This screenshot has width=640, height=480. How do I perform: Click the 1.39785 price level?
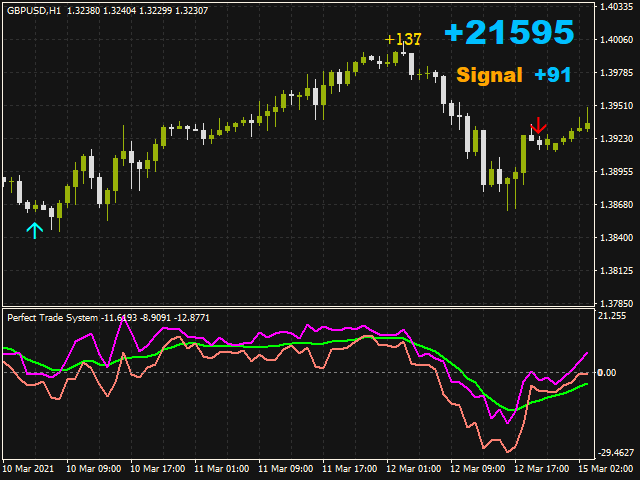616,73
